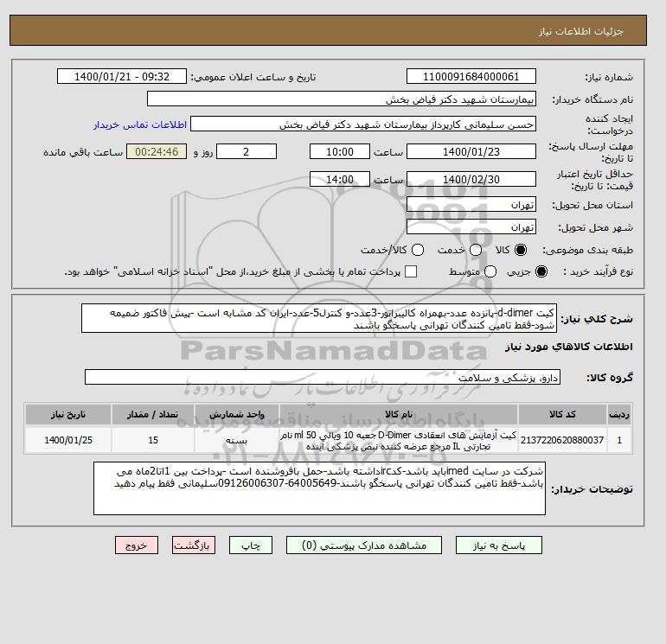Click the کد کالا column header
This screenshot has height=644, width=666.
pyautogui.click(x=562, y=414)
